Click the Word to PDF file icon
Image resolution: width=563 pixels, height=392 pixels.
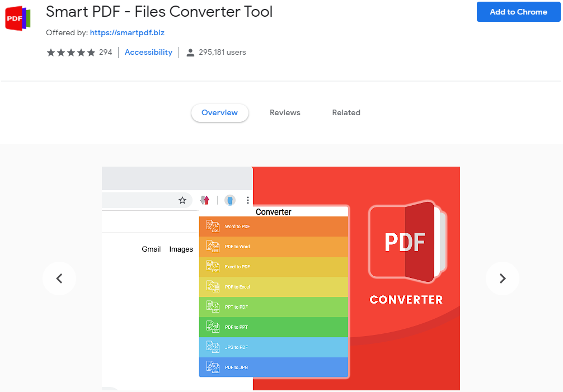click(x=213, y=226)
